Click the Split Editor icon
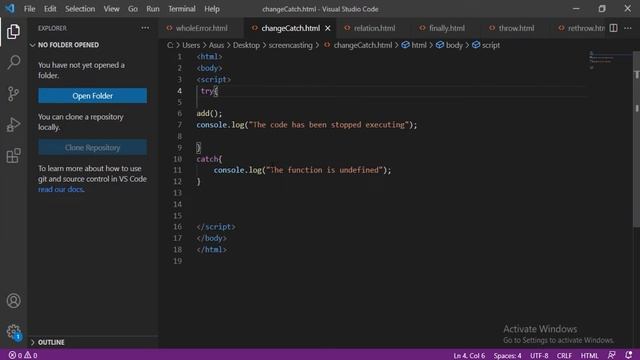This screenshot has height=360, width=640. (613, 28)
